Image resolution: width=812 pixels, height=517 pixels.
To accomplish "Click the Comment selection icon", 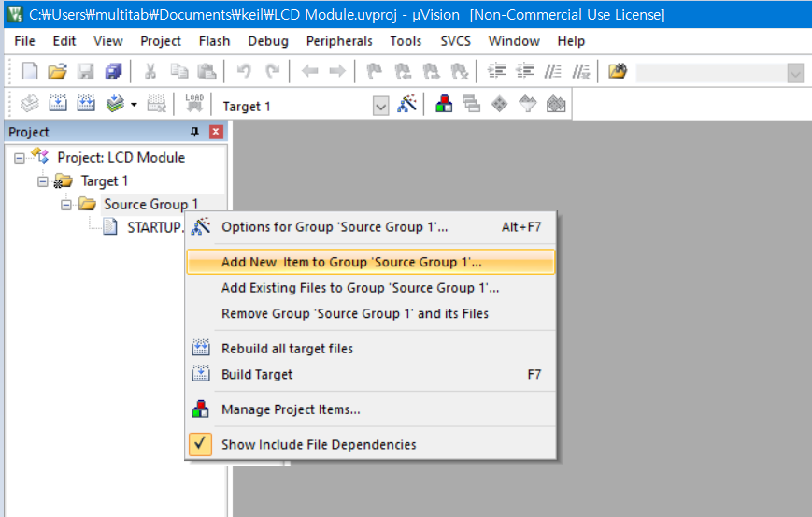I will 553,71.
